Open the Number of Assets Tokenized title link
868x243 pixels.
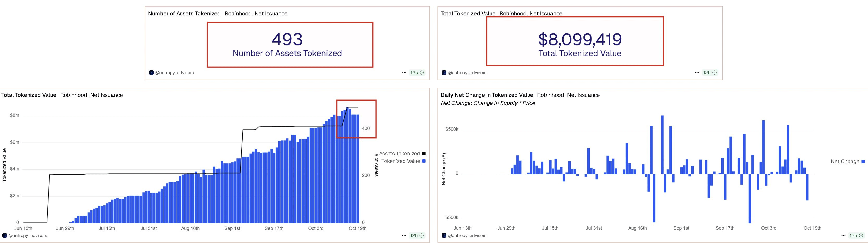[184, 14]
